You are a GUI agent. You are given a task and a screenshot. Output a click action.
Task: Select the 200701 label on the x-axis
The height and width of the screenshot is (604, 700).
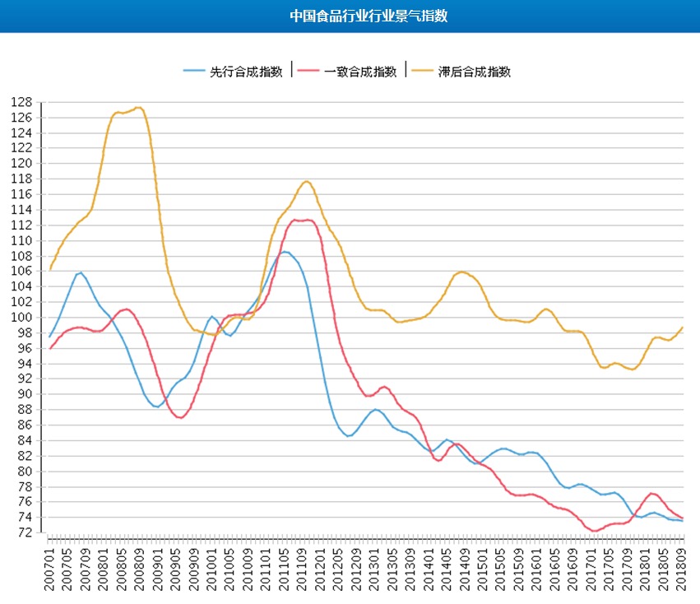tap(50, 569)
